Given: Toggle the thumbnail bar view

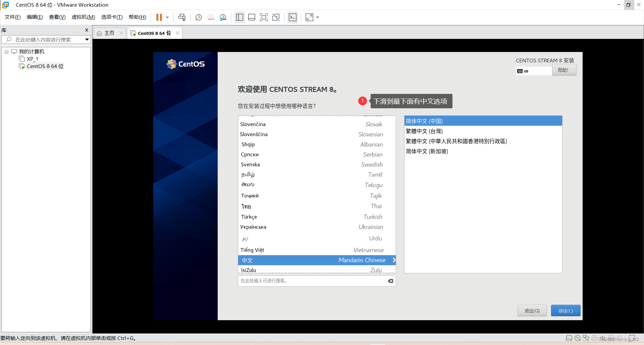Looking at the screenshot, I should pyautogui.click(x=252, y=17).
